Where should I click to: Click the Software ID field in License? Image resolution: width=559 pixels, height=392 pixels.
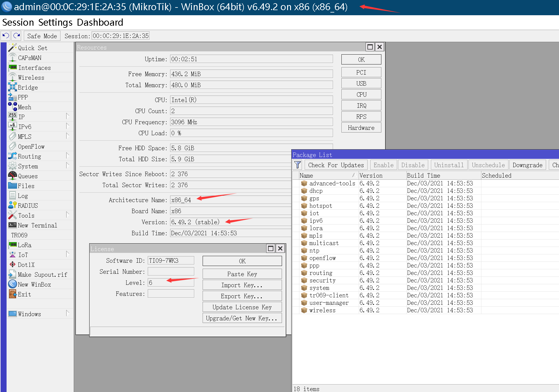pos(171,260)
